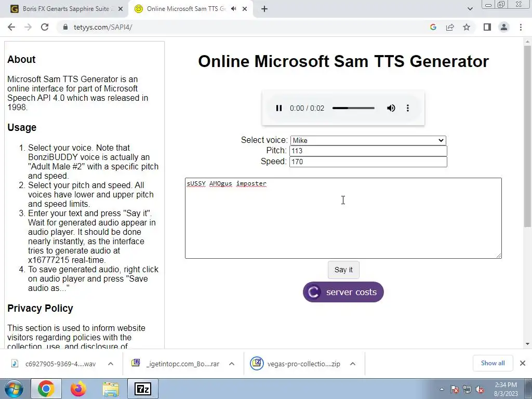
Task: Bookmark this tab with the star
Action: (467, 27)
